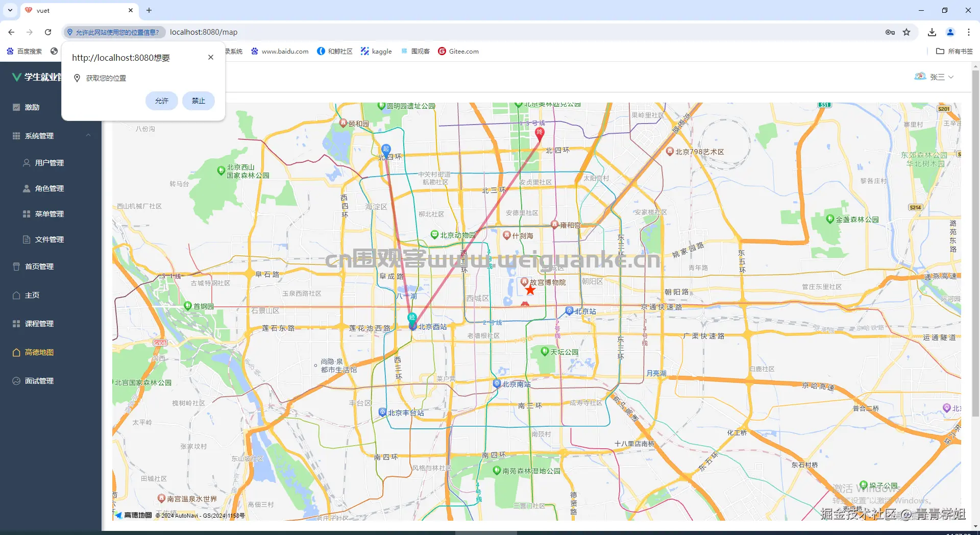Close the vuet browser tab

tap(131, 10)
